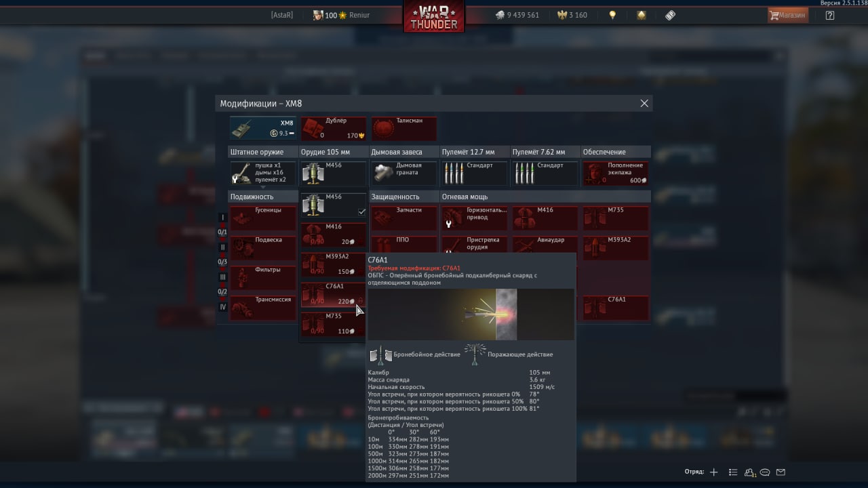Open the Магазин shop button

pyautogui.click(x=788, y=15)
